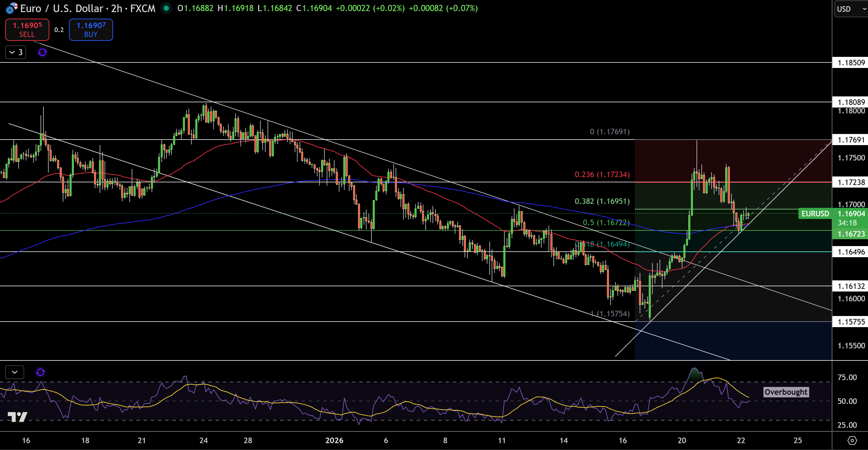
Task: Click the purple refresh icon in RSI pane
Action: pyautogui.click(x=41, y=372)
